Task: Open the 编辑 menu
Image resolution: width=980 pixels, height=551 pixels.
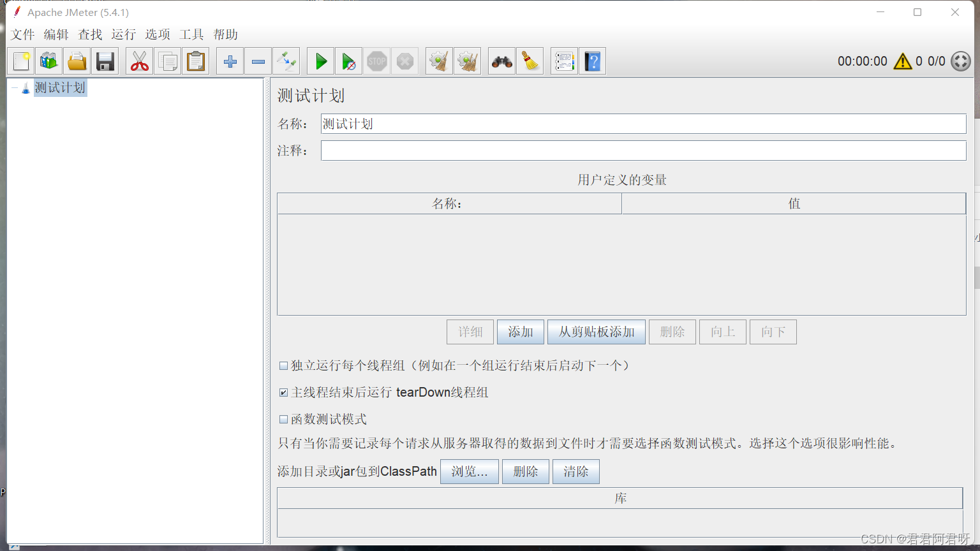Action: (x=56, y=34)
